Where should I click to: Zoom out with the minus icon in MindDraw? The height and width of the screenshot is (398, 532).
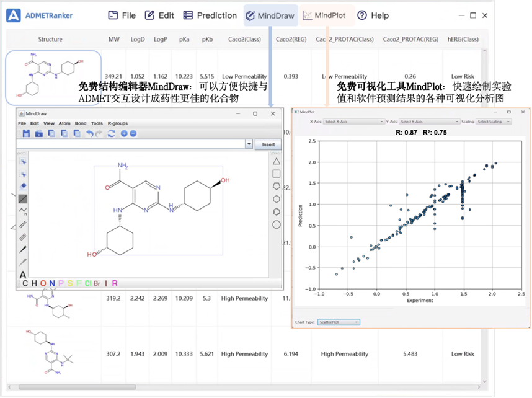click(133, 134)
